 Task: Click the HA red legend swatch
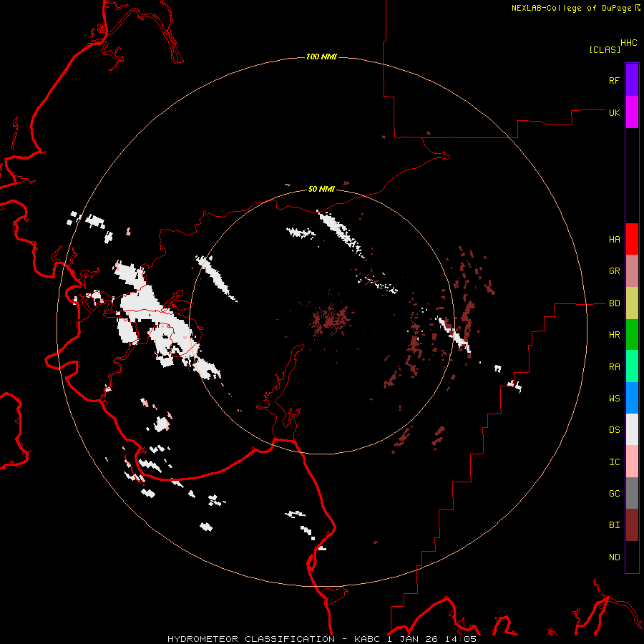click(x=632, y=239)
